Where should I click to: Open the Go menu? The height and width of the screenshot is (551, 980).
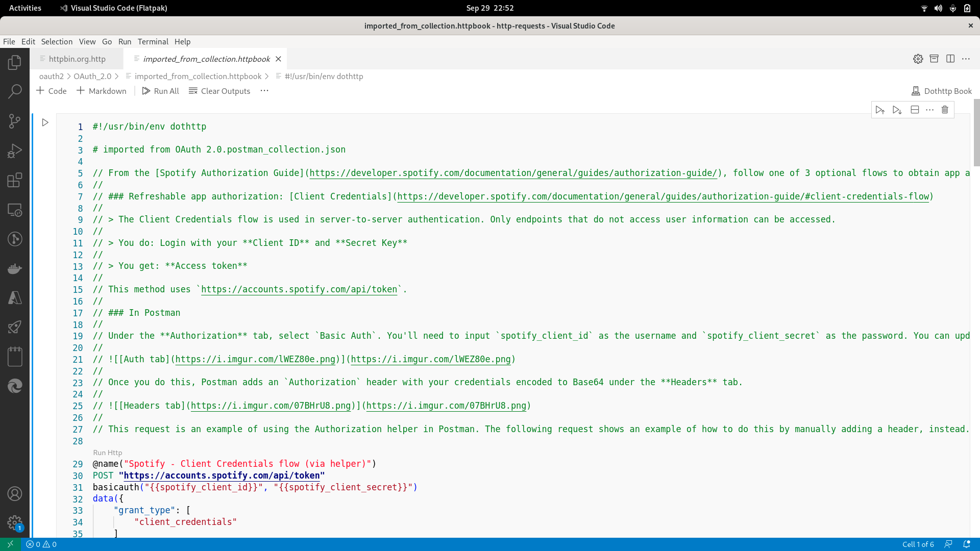click(x=107, y=42)
